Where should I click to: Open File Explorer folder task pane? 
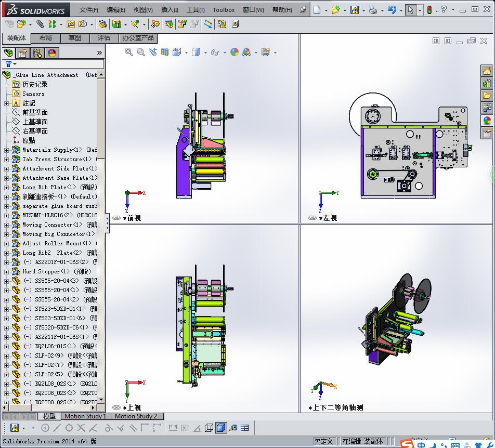[x=487, y=95]
